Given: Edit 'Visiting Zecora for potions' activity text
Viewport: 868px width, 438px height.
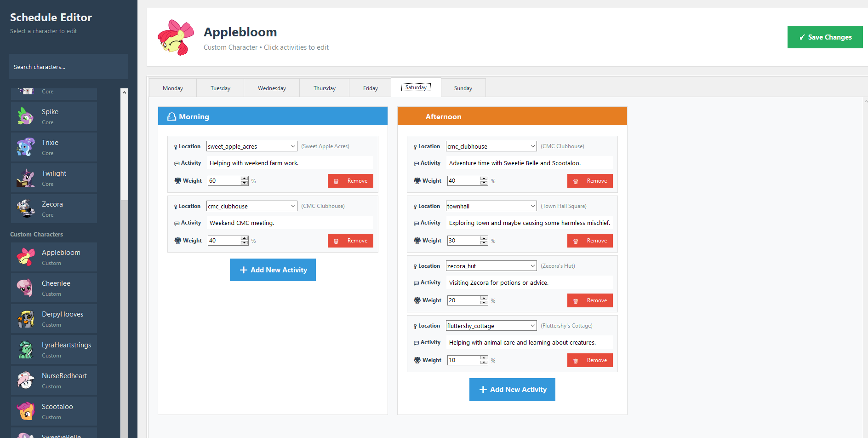Looking at the screenshot, I should coord(529,283).
